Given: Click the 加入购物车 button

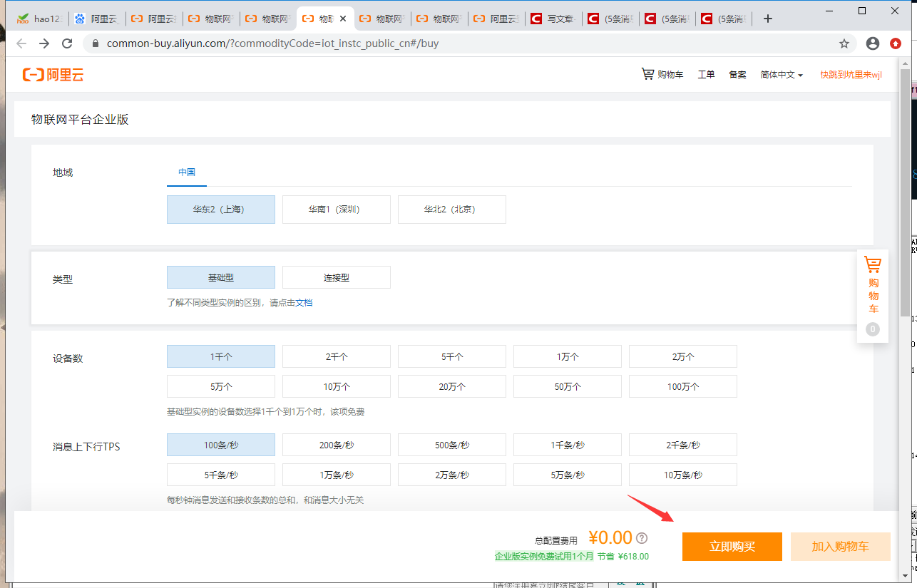Looking at the screenshot, I should click(x=841, y=547).
